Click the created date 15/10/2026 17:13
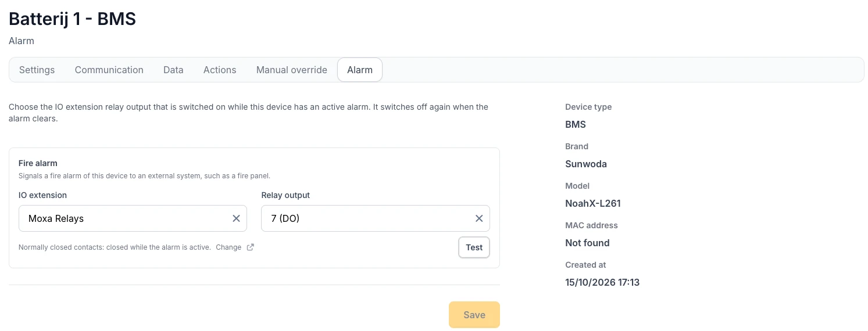 pos(602,282)
